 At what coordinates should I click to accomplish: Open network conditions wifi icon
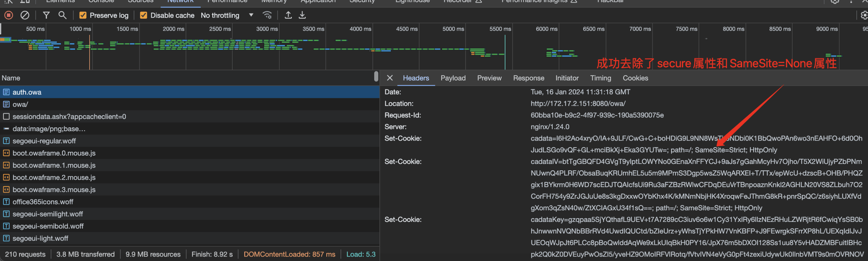pyautogui.click(x=267, y=15)
